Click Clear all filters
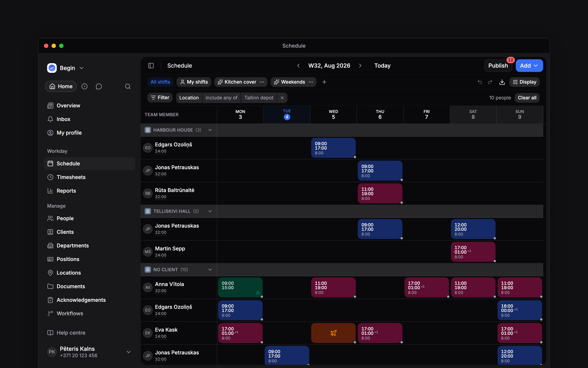The width and height of the screenshot is (588, 368). [527, 98]
